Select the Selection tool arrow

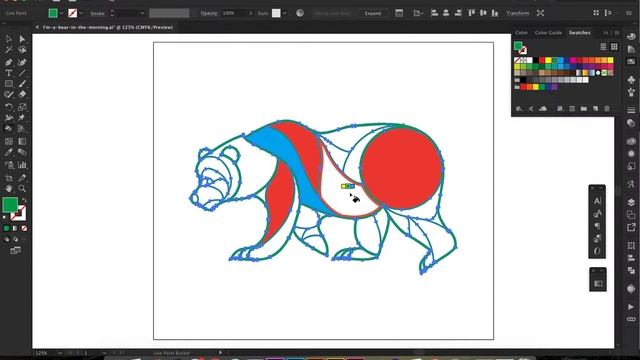pyautogui.click(x=9, y=39)
